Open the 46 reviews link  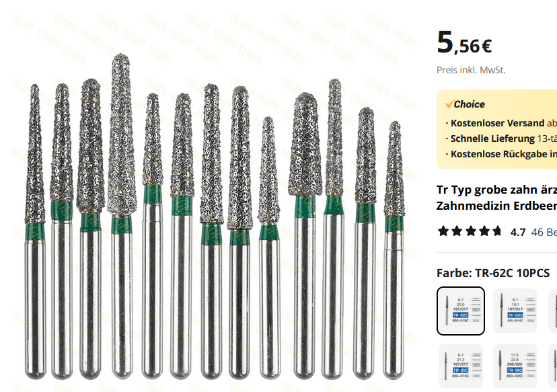pyautogui.click(x=544, y=232)
